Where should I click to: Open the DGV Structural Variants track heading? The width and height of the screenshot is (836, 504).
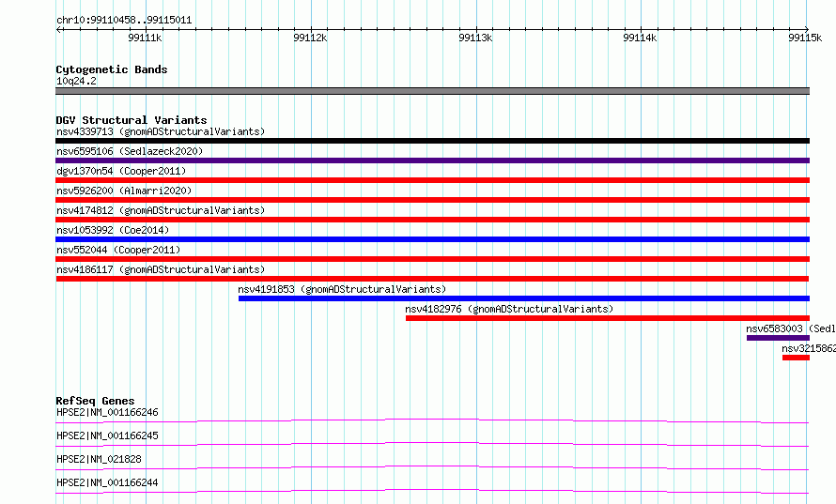tap(132, 120)
